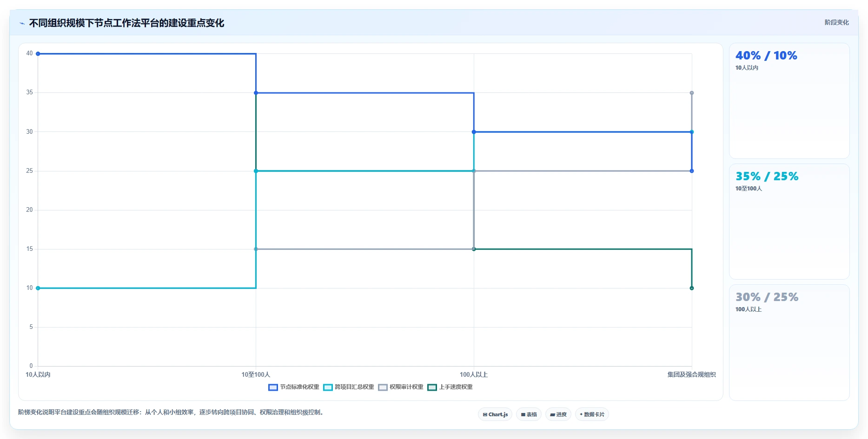Viewport: 868px width, 439px height.
Task: Click the 数据卡片 chip
Action: point(592,414)
